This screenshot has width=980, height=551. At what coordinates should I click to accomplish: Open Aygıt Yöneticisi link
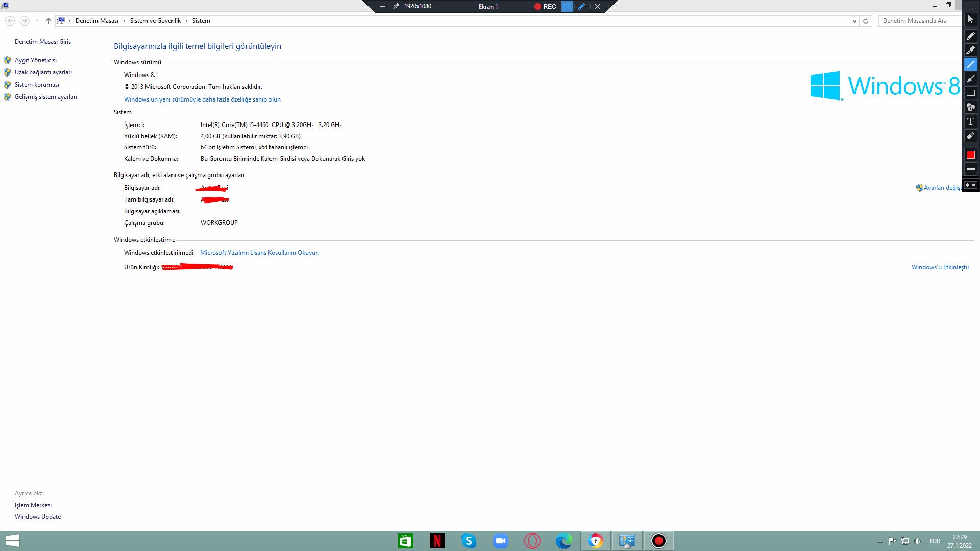[36, 60]
